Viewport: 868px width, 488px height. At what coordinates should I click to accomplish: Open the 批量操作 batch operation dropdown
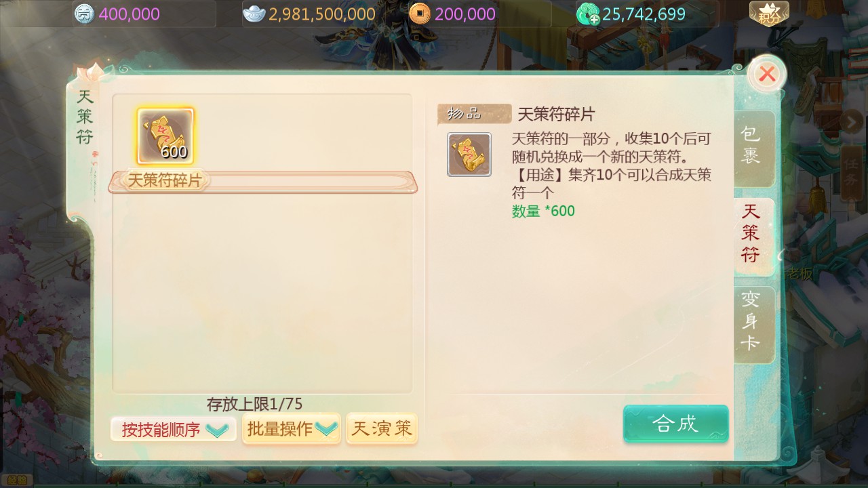pyautogui.click(x=292, y=428)
